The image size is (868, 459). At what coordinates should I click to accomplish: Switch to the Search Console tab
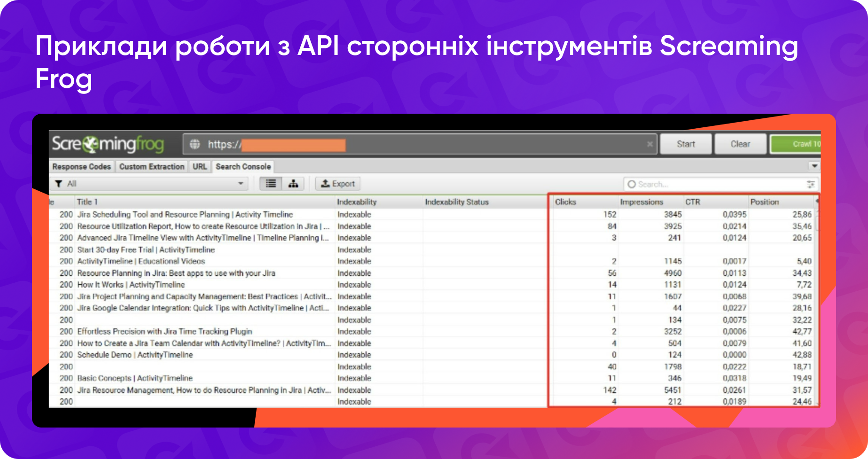[x=243, y=166]
